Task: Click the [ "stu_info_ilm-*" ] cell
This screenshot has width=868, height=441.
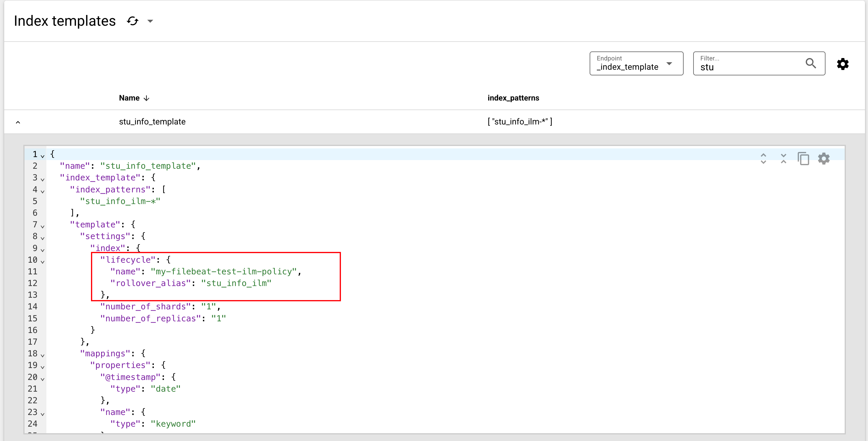Action: point(520,122)
